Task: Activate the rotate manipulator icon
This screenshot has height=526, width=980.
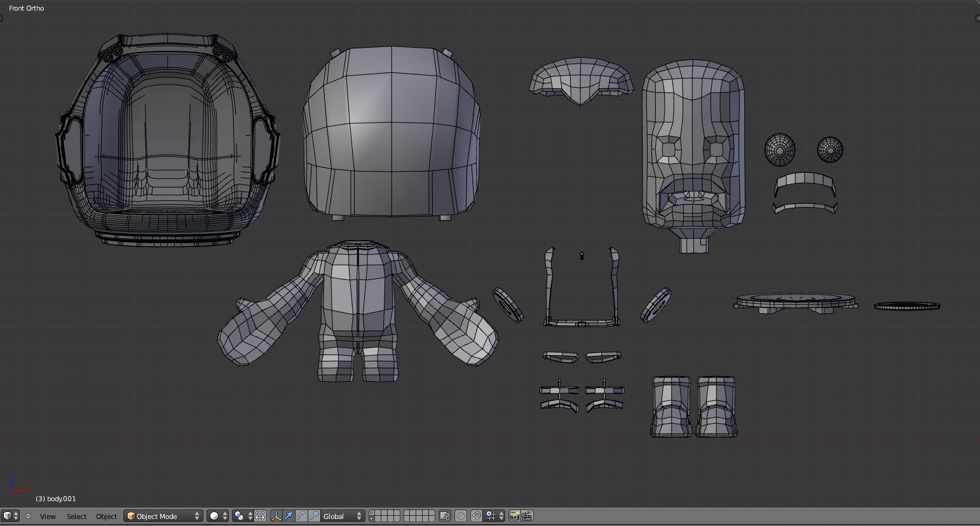Action: tap(302, 516)
